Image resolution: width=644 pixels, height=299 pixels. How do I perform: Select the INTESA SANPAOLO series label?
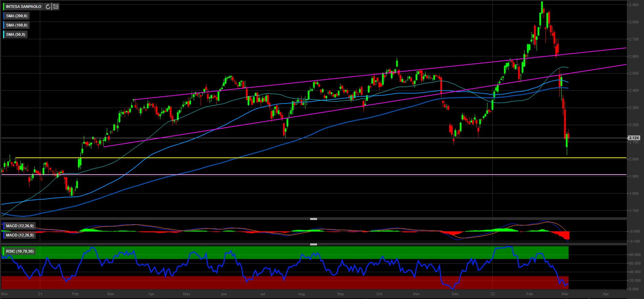(24, 7)
